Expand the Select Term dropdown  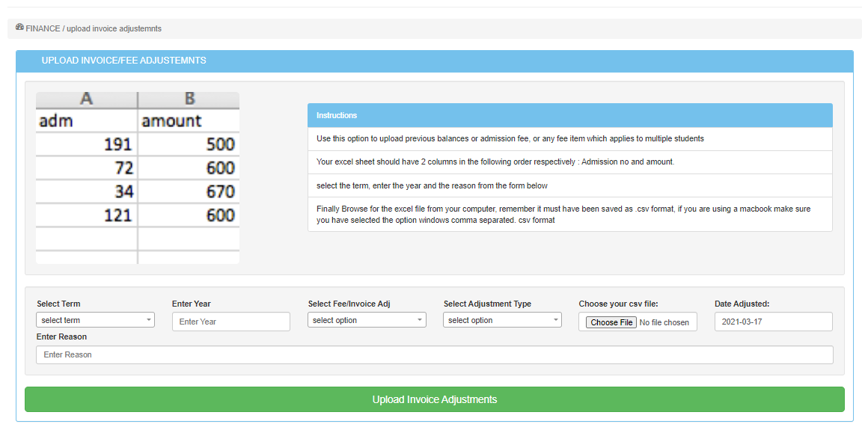tap(95, 320)
